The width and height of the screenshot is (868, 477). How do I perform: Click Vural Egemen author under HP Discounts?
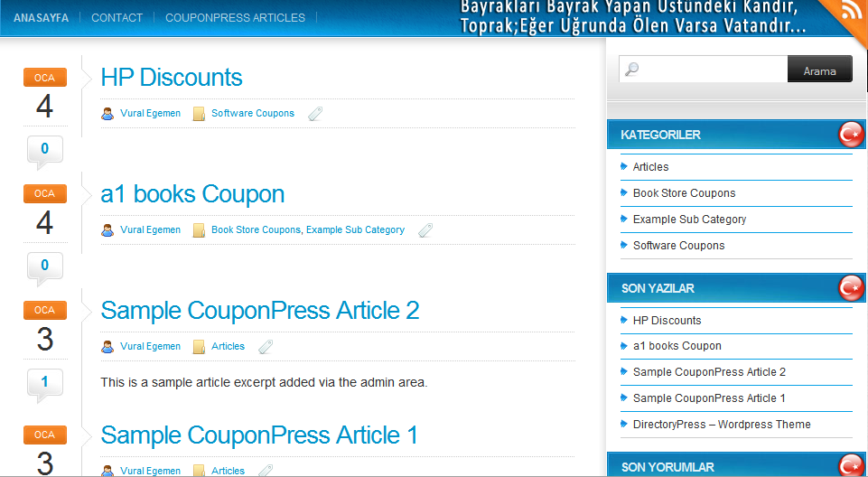(150, 114)
